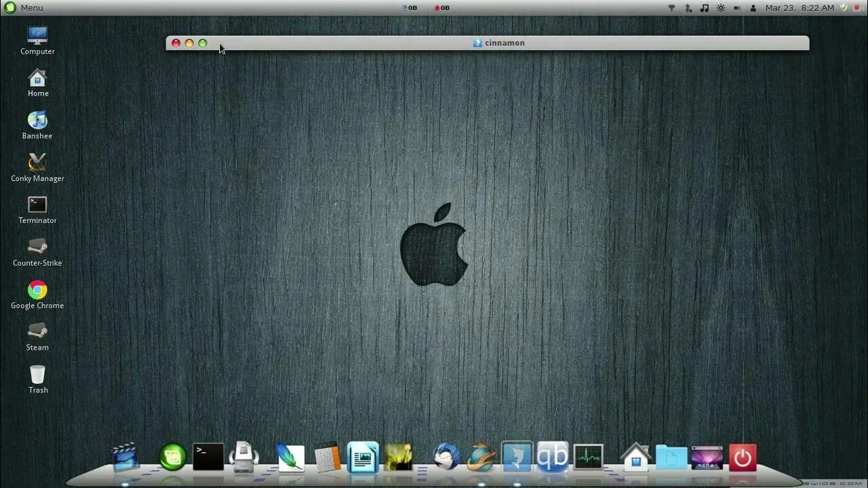Launch qBittorrent from the dock

click(x=553, y=456)
